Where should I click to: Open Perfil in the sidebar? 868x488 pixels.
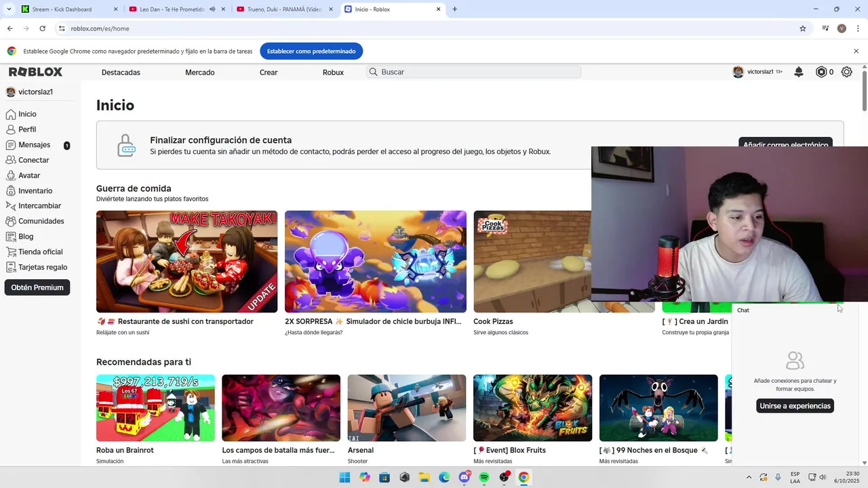click(x=27, y=129)
